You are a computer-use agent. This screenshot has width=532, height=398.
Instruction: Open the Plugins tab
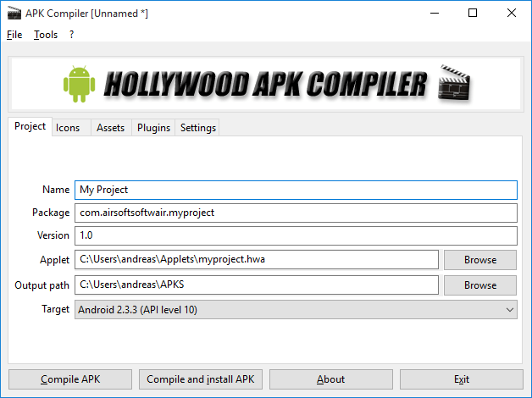(x=152, y=128)
